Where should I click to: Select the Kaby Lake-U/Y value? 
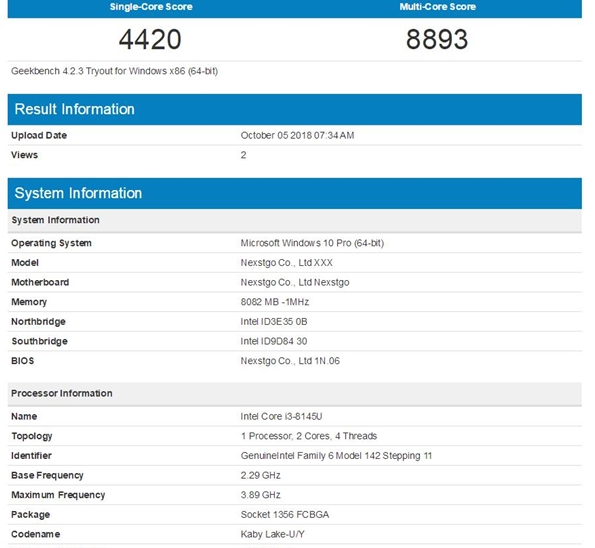coord(272,534)
